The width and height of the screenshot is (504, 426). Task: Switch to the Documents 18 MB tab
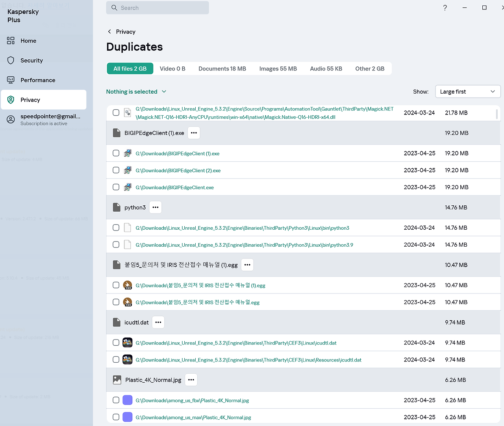[x=222, y=68]
